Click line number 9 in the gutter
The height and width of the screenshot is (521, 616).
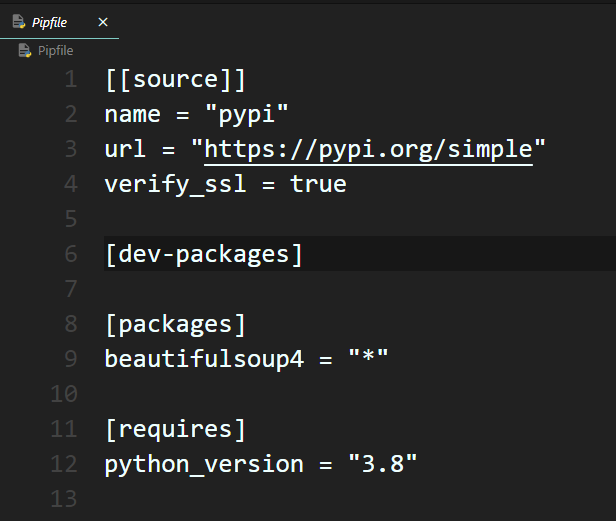point(70,359)
